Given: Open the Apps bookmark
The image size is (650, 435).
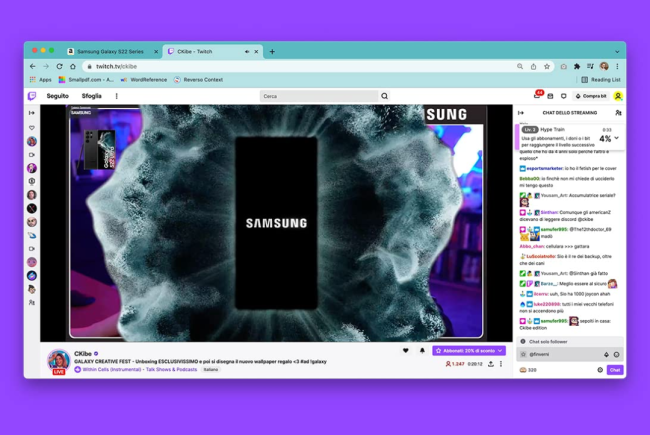Looking at the screenshot, I should coord(41,80).
